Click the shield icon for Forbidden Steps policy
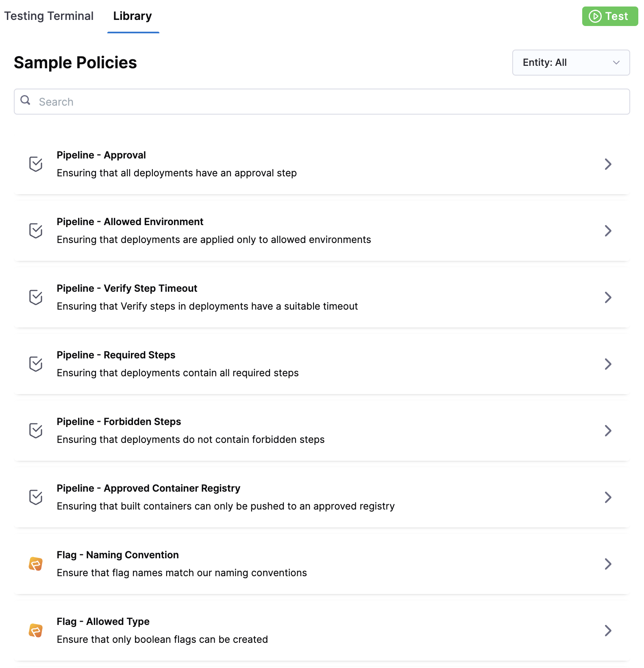 point(36,431)
